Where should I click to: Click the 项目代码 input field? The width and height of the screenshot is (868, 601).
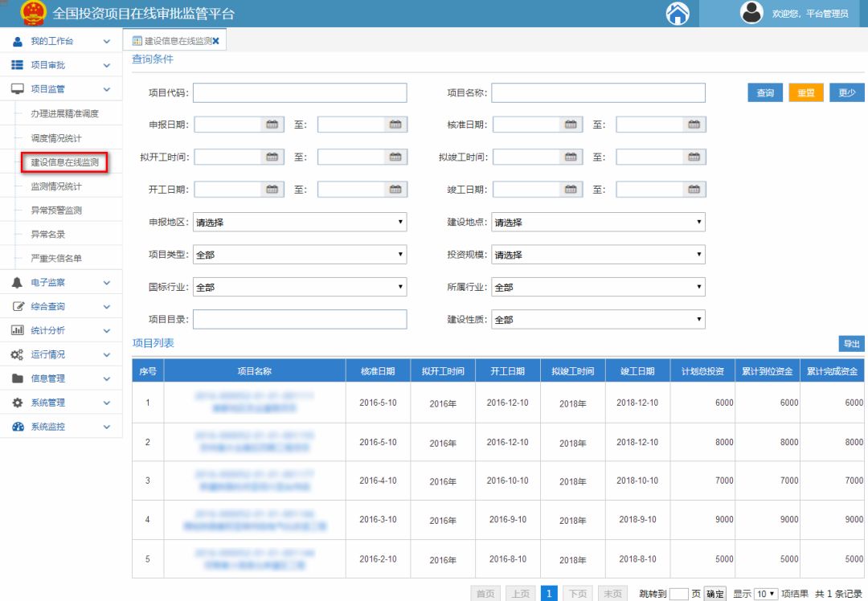(x=300, y=93)
